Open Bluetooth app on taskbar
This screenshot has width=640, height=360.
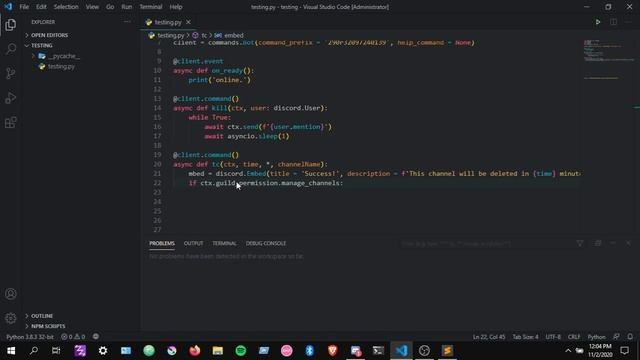pos(309,351)
